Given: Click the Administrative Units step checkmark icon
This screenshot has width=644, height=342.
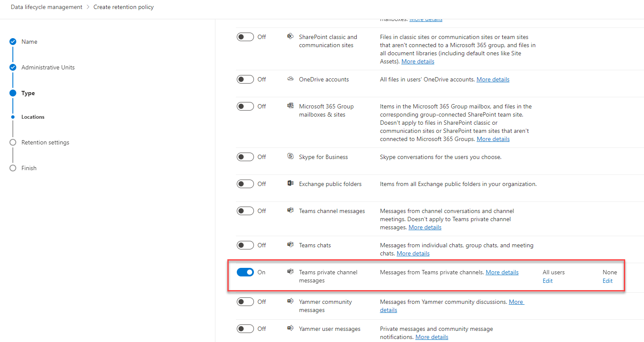Looking at the screenshot, I should click(13, 67).
